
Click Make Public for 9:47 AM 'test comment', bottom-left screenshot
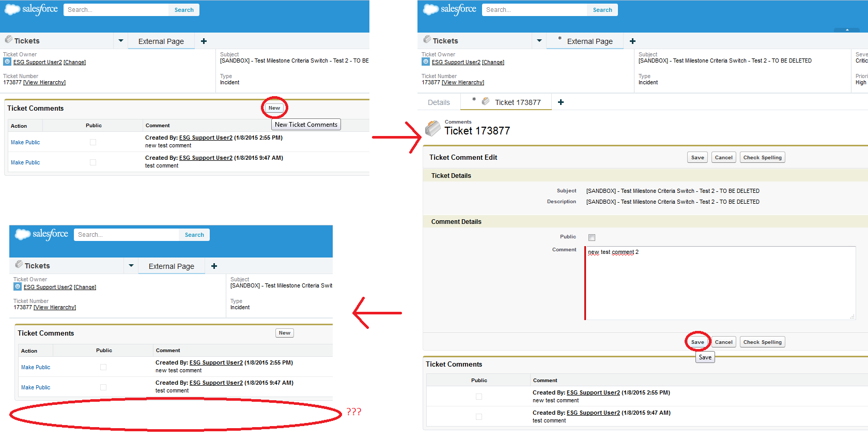36,387
